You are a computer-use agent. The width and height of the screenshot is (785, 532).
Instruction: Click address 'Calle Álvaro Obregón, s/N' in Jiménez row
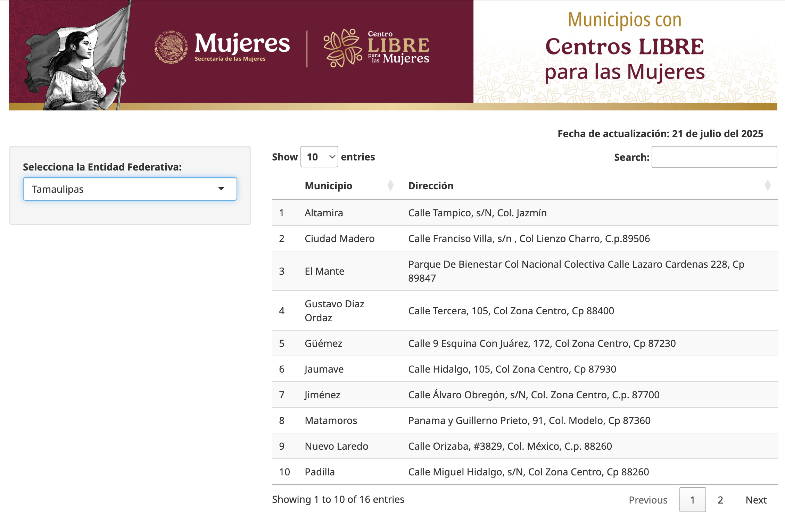pyautogui.click(x=468, y=395)
